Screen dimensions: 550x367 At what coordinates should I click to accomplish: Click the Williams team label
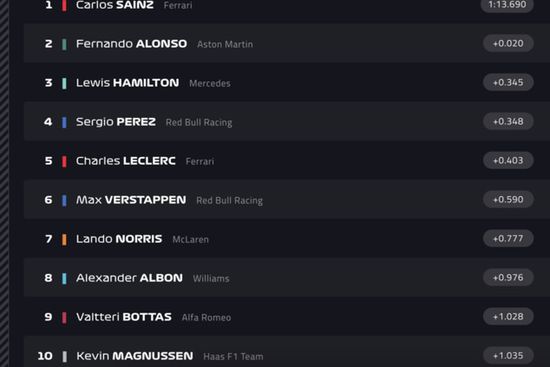coord(211,279)
